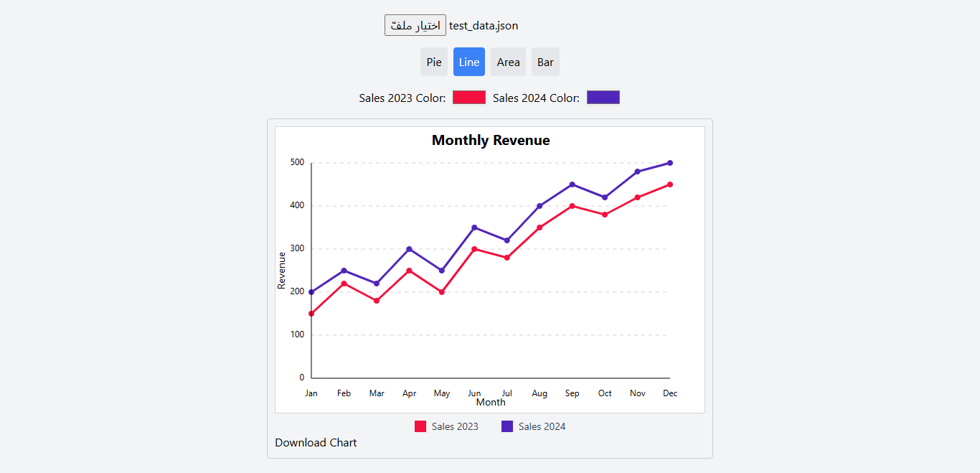Viewport: 980px width, 473px height.
Task: Click the Download Chart link
Action: [316, 442]
